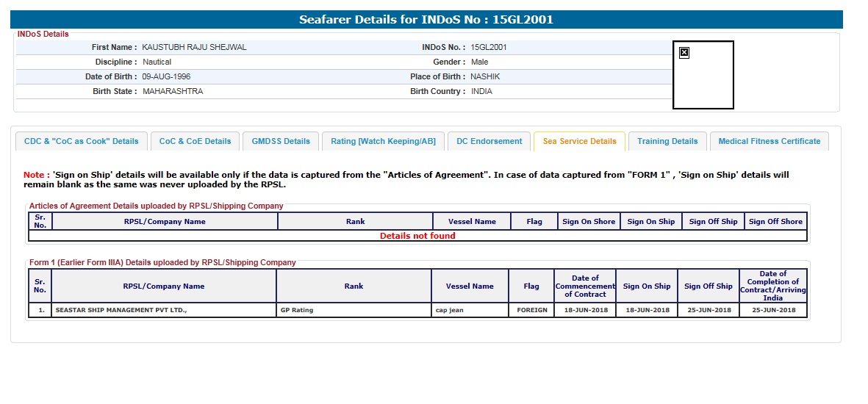Screen dimensions: 868x404
Task: Select the Sea Service Details tab
Action: tap(579, 141)
